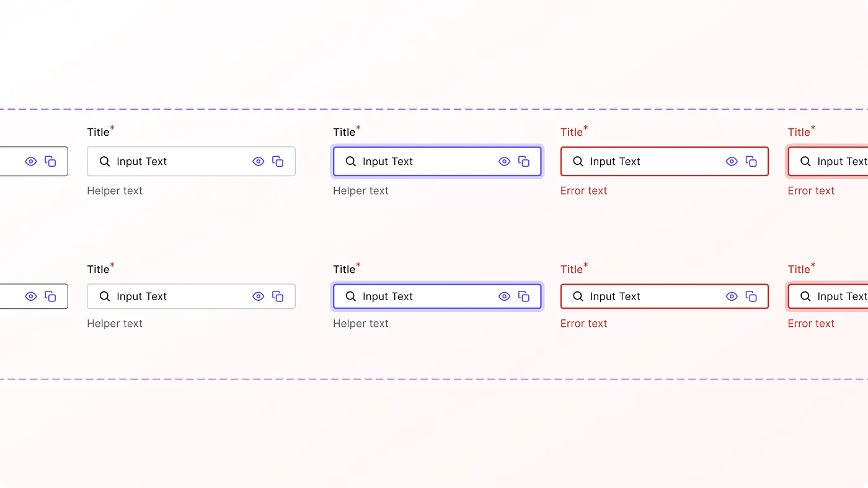Click copy icon in top-row gray-bordered field
The width and height of the screenshot is (868, 488).
click(x=278, y=161)
